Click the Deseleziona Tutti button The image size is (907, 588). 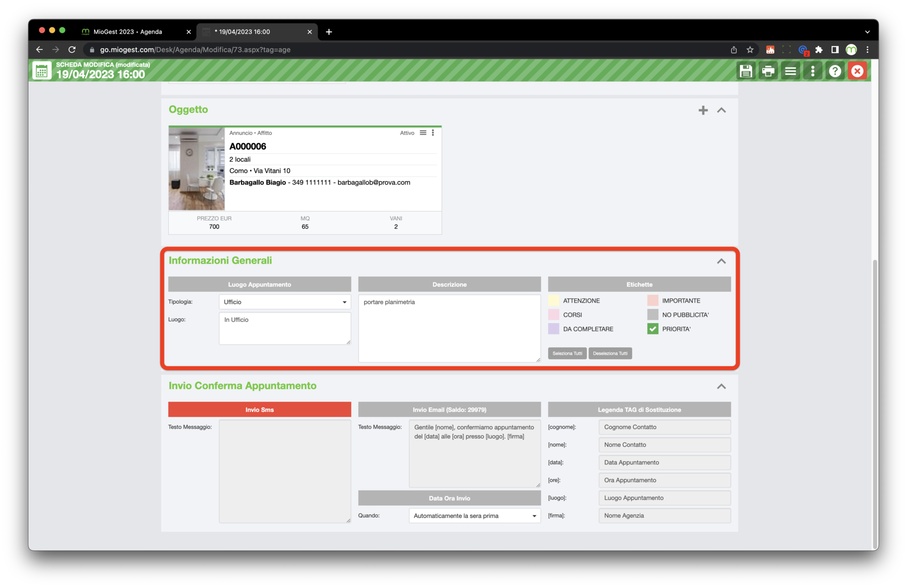610,353
